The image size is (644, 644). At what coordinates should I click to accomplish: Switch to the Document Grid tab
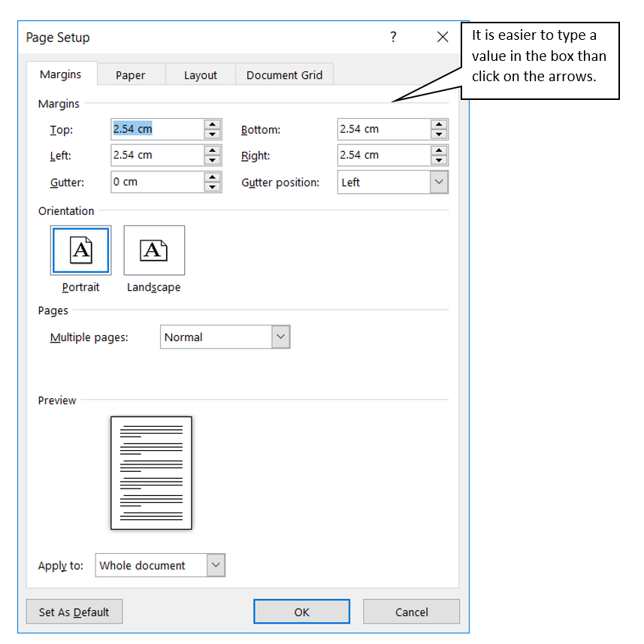[284, 74]
